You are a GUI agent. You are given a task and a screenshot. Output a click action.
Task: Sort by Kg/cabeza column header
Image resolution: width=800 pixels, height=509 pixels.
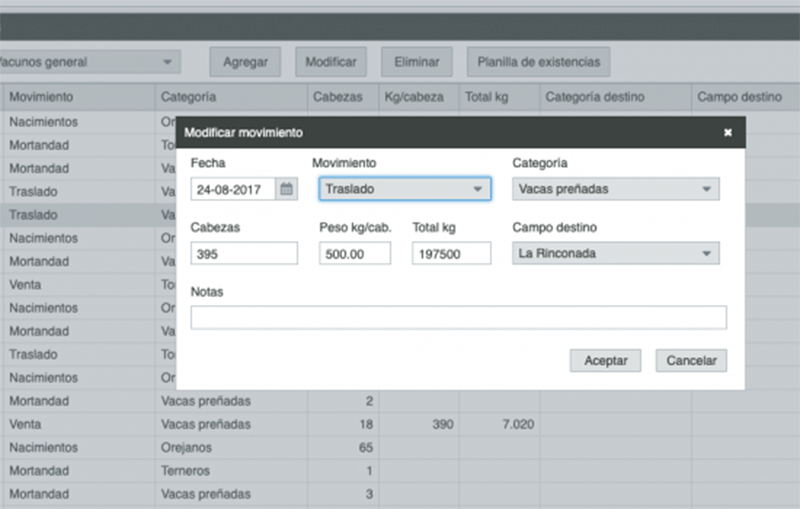(x=419, y=97)
